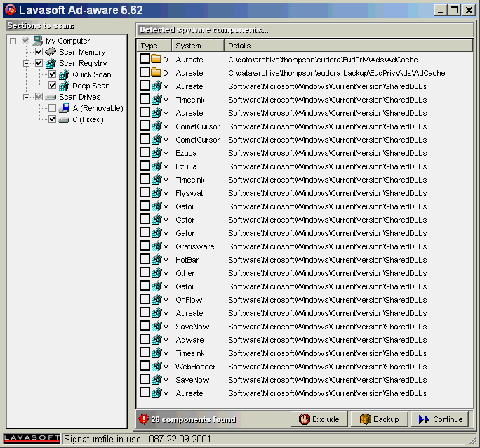Click the A (Removable) floppy drive icon

(65, 108)
